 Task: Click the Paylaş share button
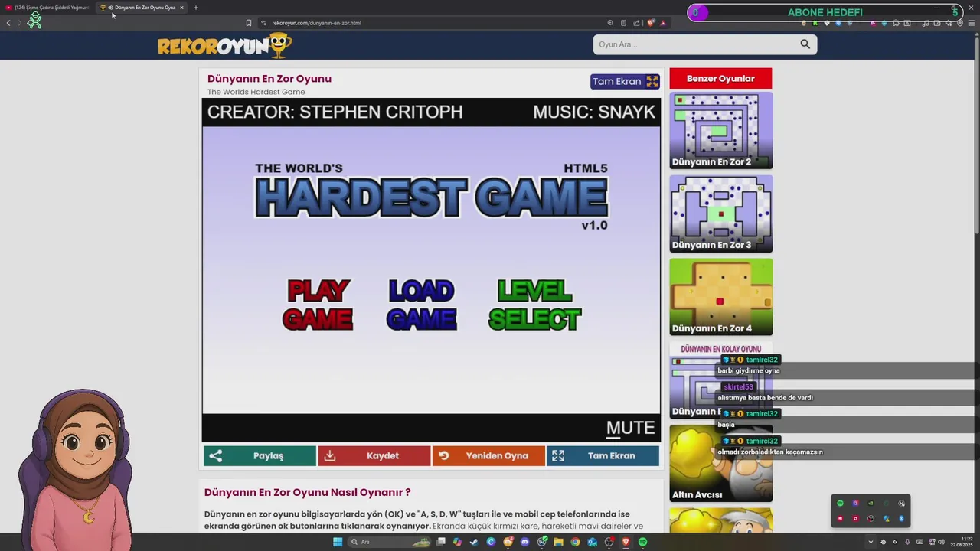(x=260, y=456)
